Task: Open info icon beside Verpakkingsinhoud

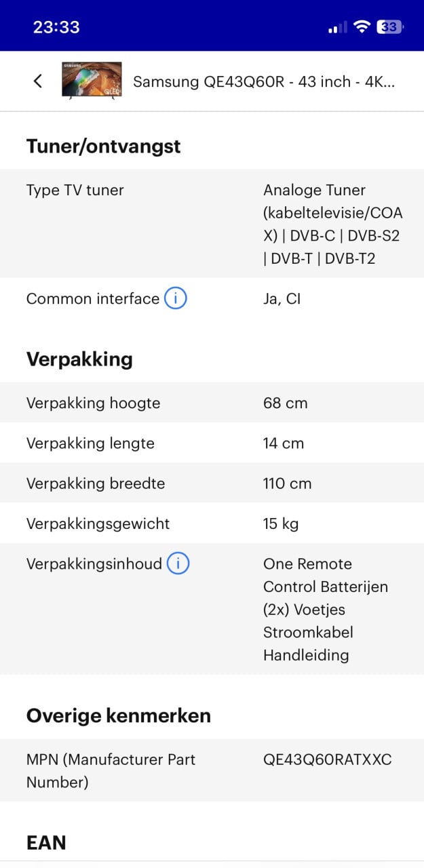Action: click(178, 564)
